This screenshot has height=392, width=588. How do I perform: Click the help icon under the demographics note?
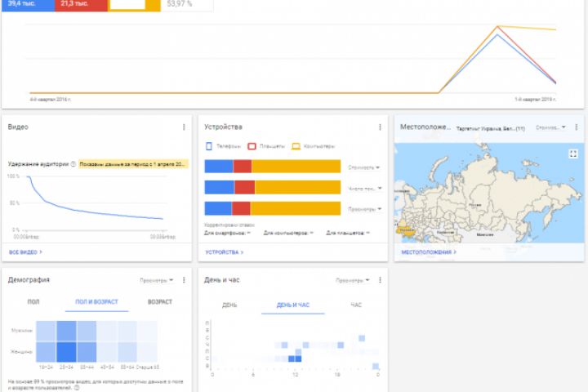coord(77,387)
